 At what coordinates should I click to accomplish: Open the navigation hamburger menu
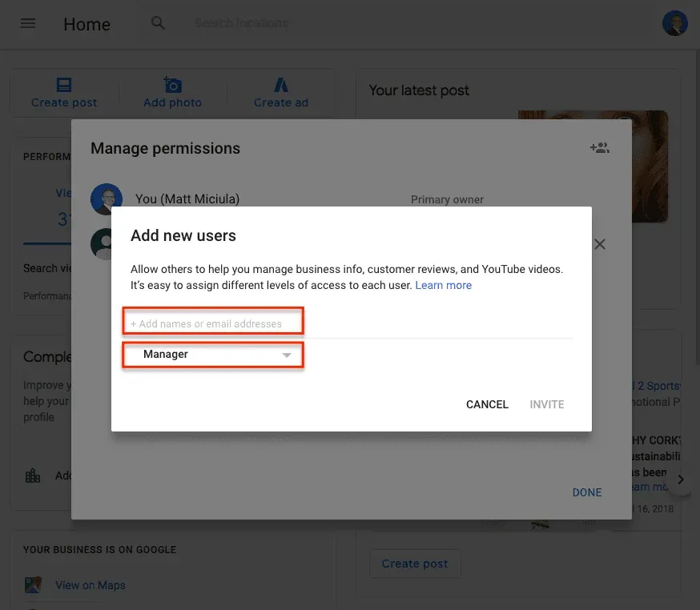pyautogui.click(x=28, y=23)
